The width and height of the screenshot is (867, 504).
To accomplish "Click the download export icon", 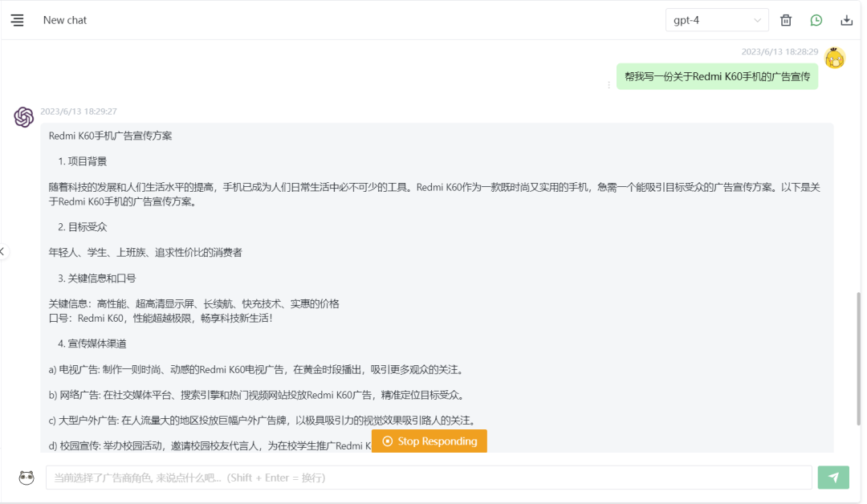I will click(847, 20).
